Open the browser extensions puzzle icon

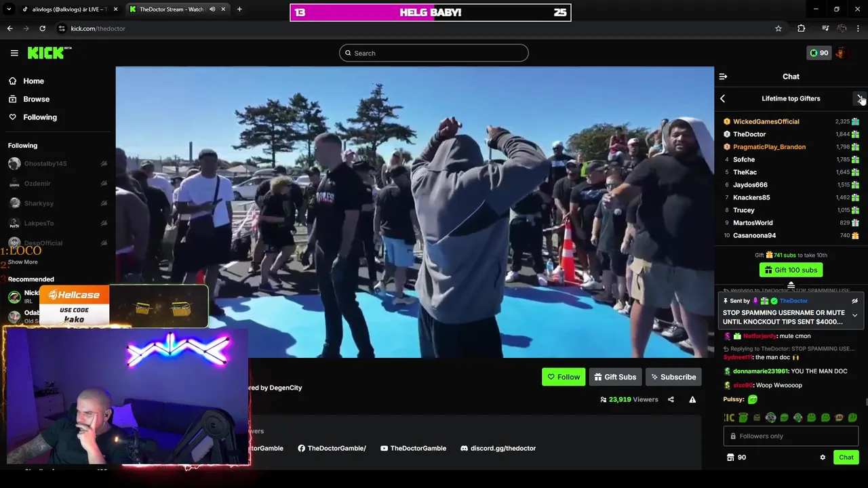(801, 28)
